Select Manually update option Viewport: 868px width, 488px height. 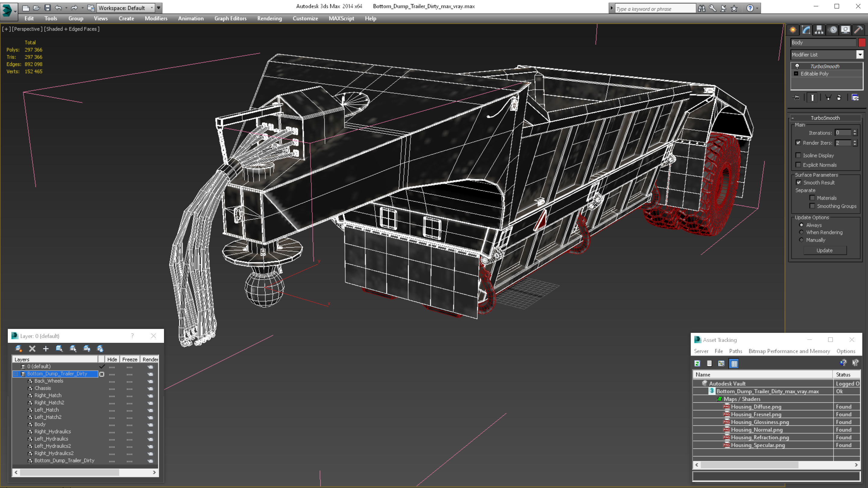coord(802,240)
